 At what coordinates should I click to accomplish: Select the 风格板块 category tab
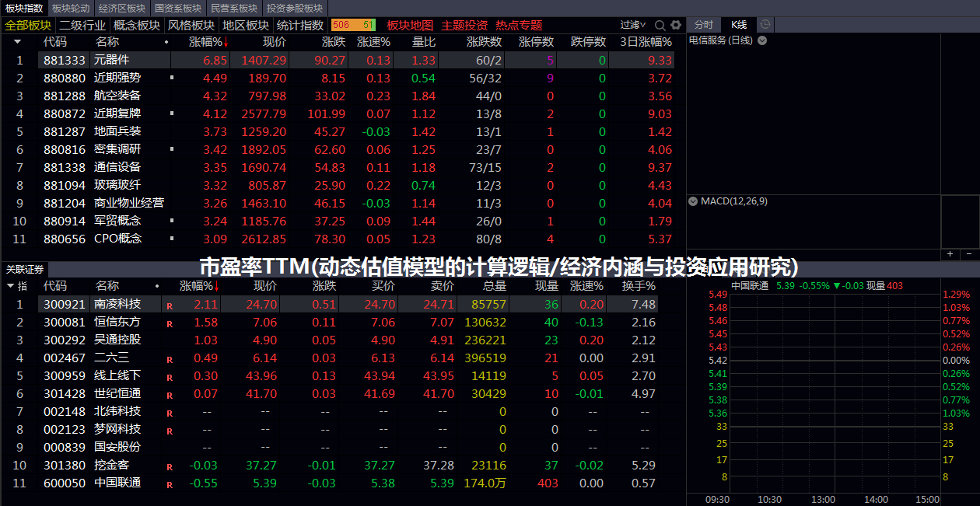click(191, 25)
